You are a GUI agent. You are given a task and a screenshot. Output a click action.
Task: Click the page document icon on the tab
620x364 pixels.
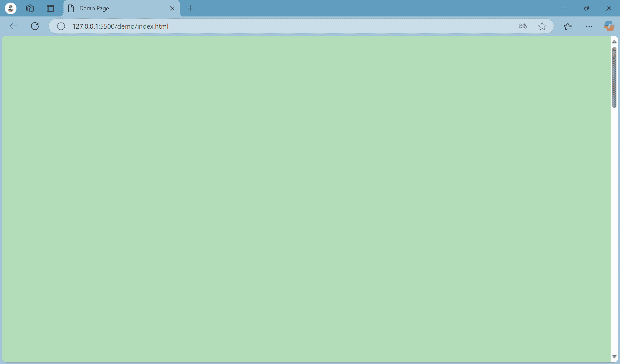(x=71, y=8)
